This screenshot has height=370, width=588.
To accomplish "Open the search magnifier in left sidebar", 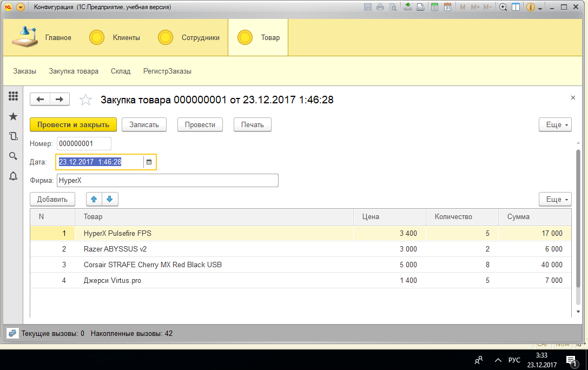I will click(x=13, y=156).
